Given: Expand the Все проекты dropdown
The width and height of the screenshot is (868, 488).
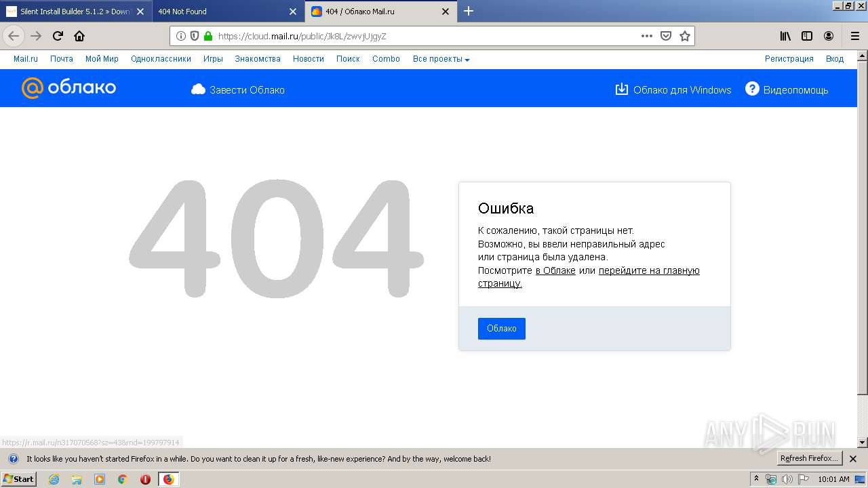Looking at the screenshot, I should coord(441,59).
